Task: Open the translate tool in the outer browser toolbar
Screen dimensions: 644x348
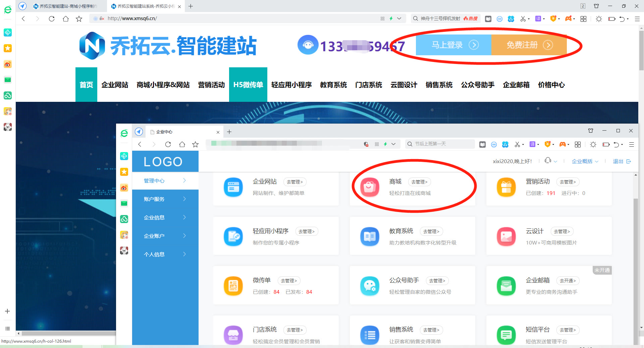Action: 538,19
